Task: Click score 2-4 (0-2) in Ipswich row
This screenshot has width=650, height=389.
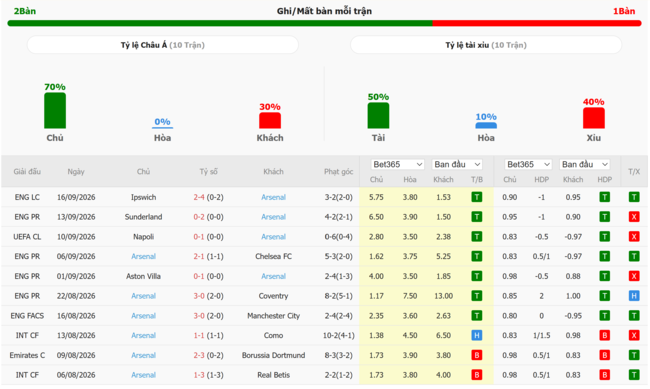Action: click(208, 197)
